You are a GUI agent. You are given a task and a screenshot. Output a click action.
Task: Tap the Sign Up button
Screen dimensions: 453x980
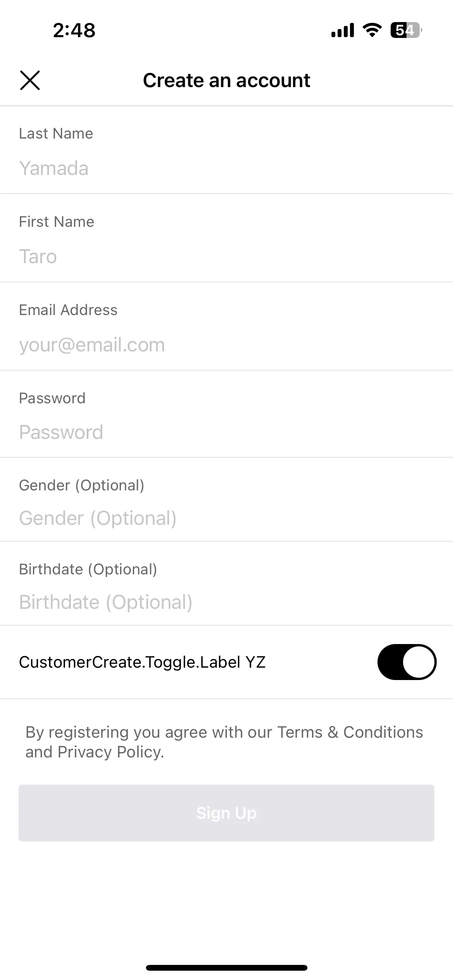point(226,813)
